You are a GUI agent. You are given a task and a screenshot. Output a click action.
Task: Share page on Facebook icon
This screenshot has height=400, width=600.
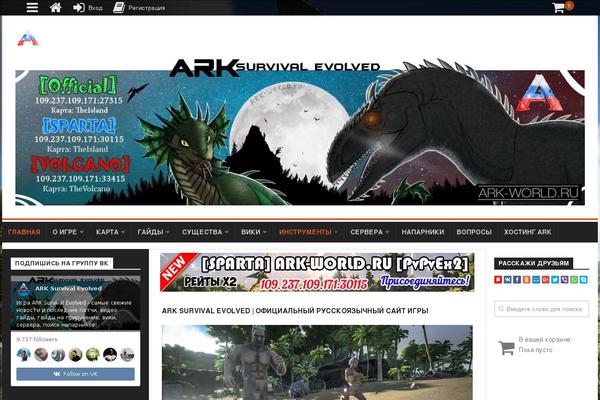(517, 280)
